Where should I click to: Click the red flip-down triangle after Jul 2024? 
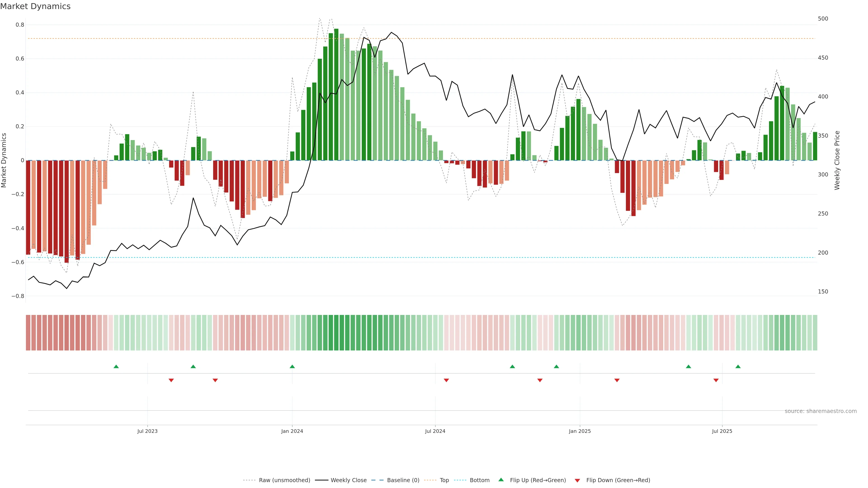tap(446, 380)
